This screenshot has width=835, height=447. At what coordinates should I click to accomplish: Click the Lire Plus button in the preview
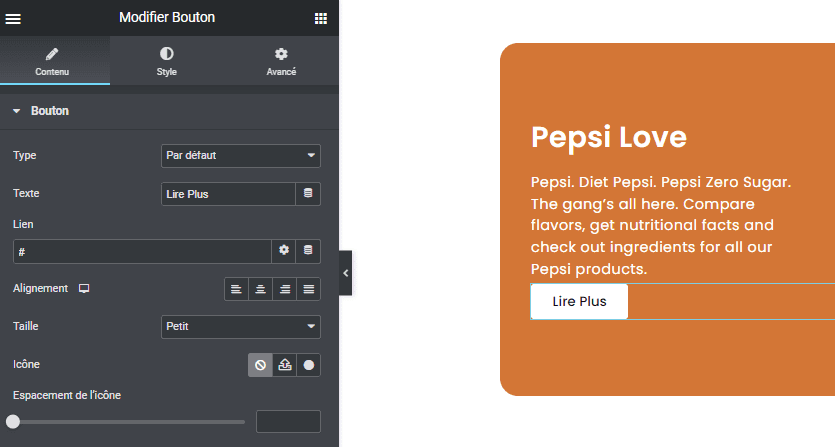point(579,302)
